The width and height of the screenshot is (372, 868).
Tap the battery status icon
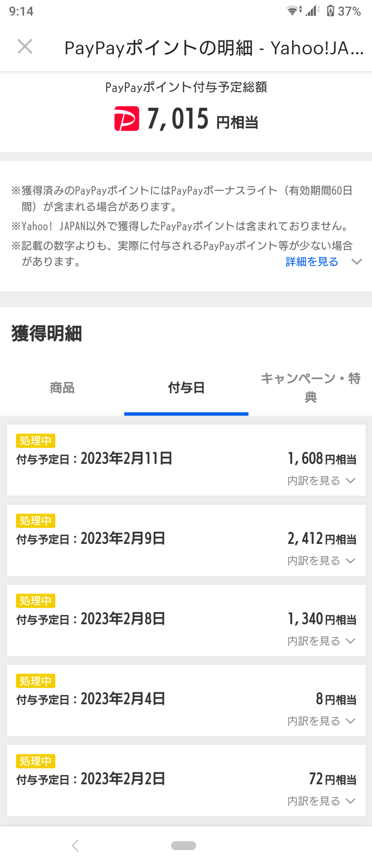[x=330, y=11]
